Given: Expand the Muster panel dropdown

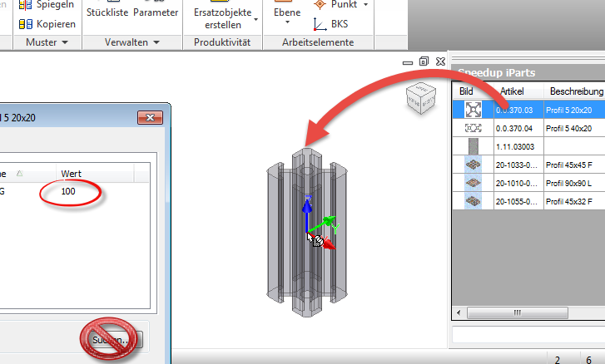Looking at the screenshot, I should coord(64,42).
